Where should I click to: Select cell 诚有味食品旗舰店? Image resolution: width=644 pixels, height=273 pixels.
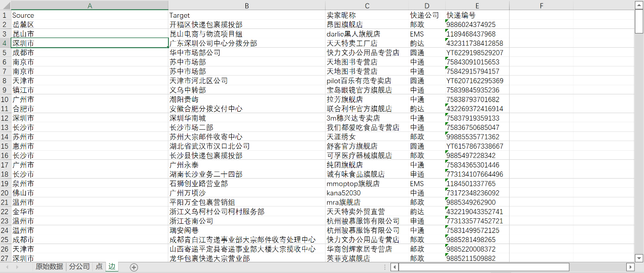tap(367, 174)
